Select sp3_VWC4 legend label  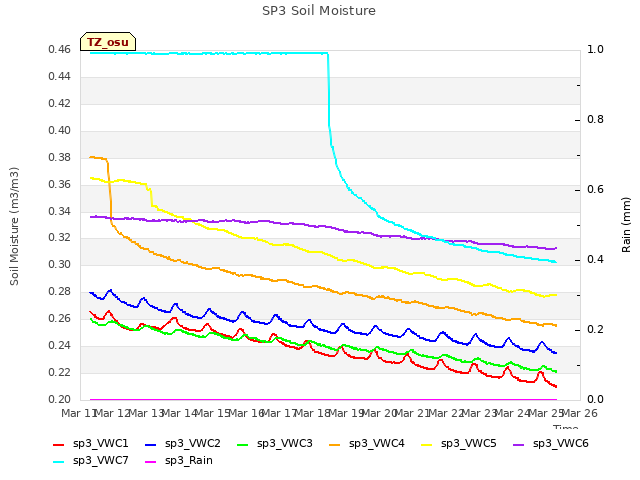(x=376, y=444)
